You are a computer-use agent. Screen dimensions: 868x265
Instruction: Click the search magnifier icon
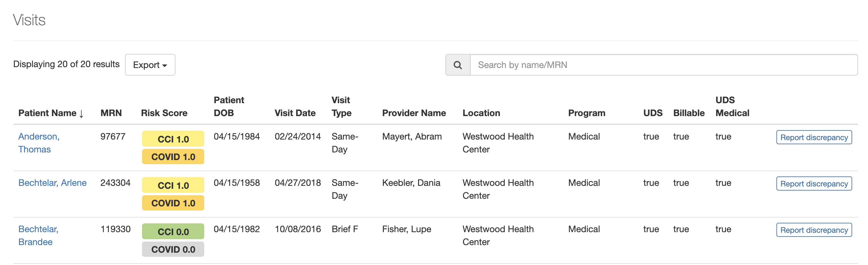tap(457, 65)
